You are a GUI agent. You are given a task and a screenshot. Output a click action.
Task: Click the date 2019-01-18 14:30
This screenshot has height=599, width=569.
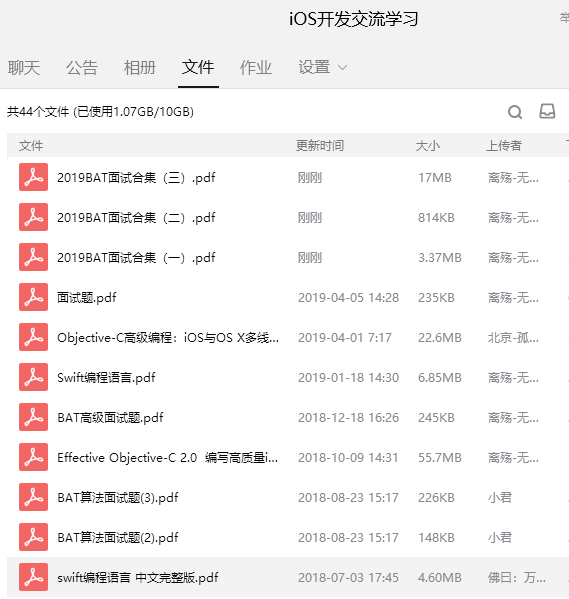click(349, 378)
